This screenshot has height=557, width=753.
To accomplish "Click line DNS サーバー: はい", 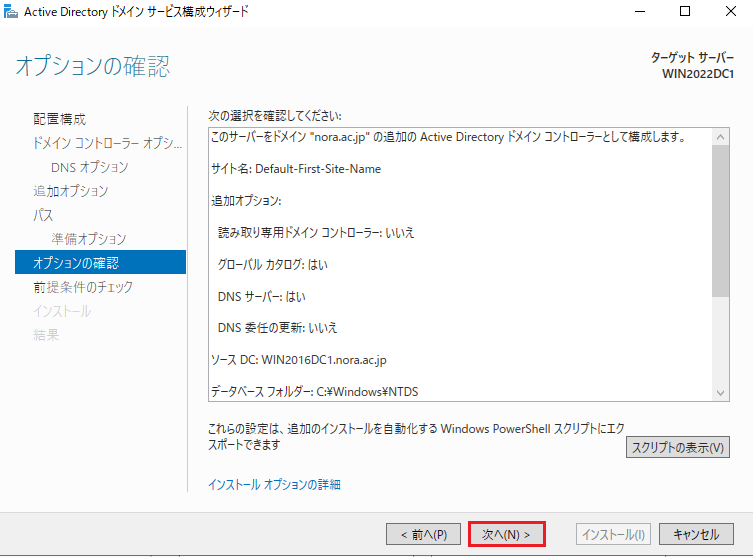I will pyautogui.click(x=261, y=297).
